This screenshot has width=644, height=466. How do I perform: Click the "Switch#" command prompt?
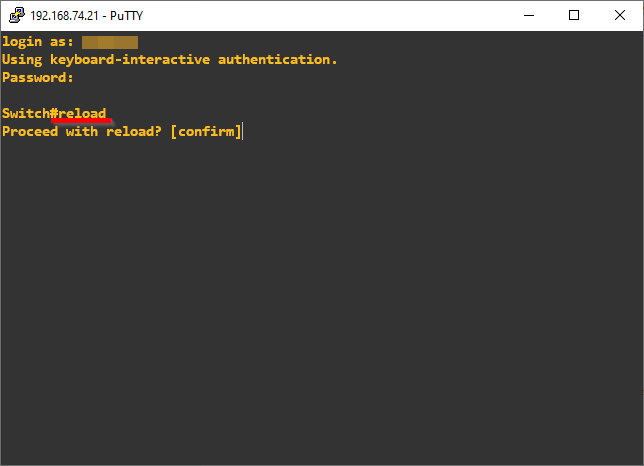29,113
